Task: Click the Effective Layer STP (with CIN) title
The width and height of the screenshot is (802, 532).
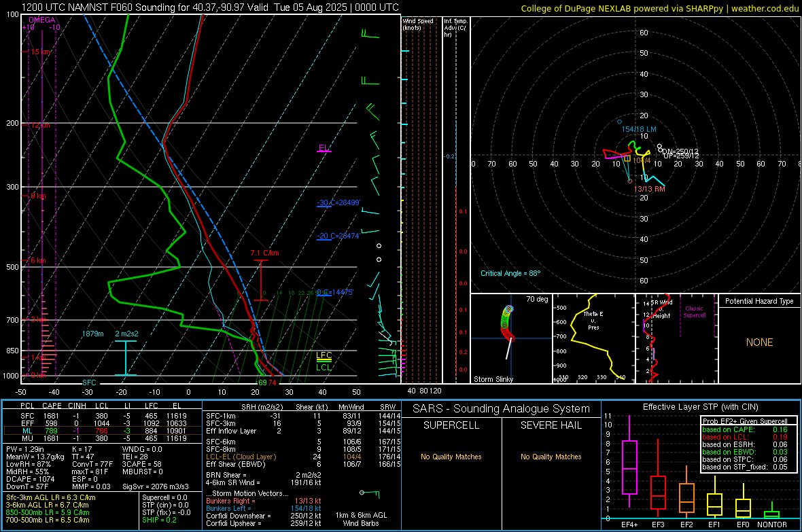Action: 700,407
